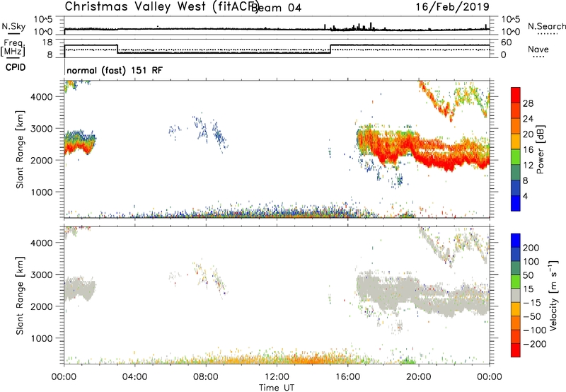Click the frequency step-up at 15:00

[x=330, y=49]
